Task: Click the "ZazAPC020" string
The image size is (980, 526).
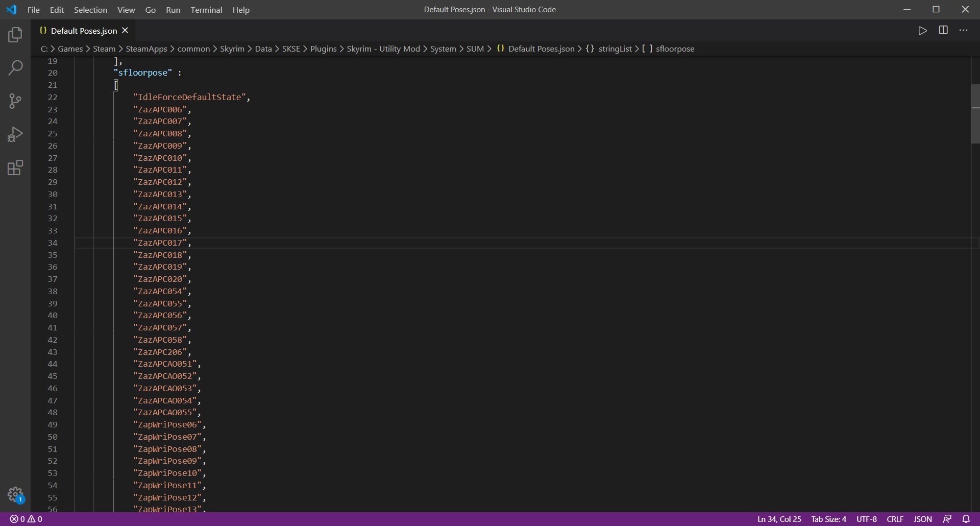Action: 160,279
